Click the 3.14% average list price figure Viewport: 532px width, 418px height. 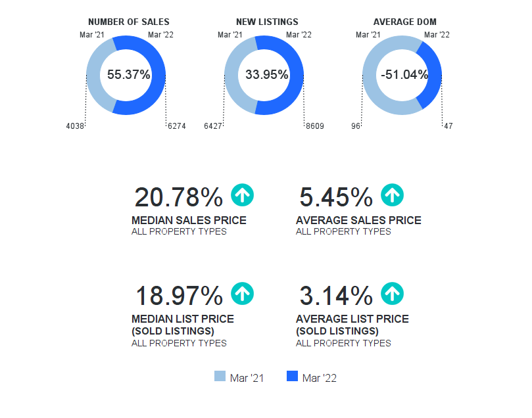tap(336, 296)
